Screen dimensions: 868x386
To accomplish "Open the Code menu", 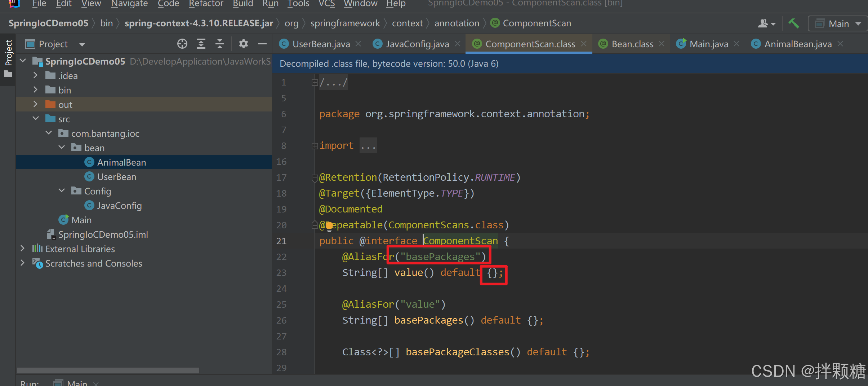I will [168, 4].
